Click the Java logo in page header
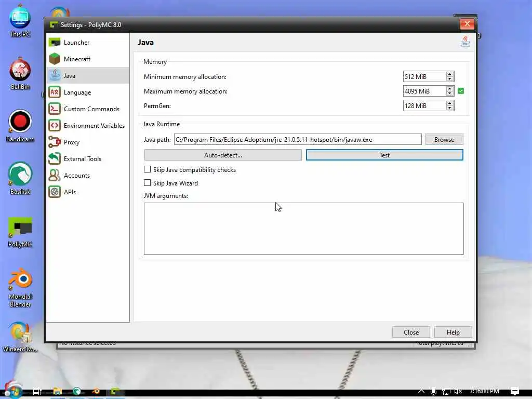 pyautogui.click(x=465, y=42)
